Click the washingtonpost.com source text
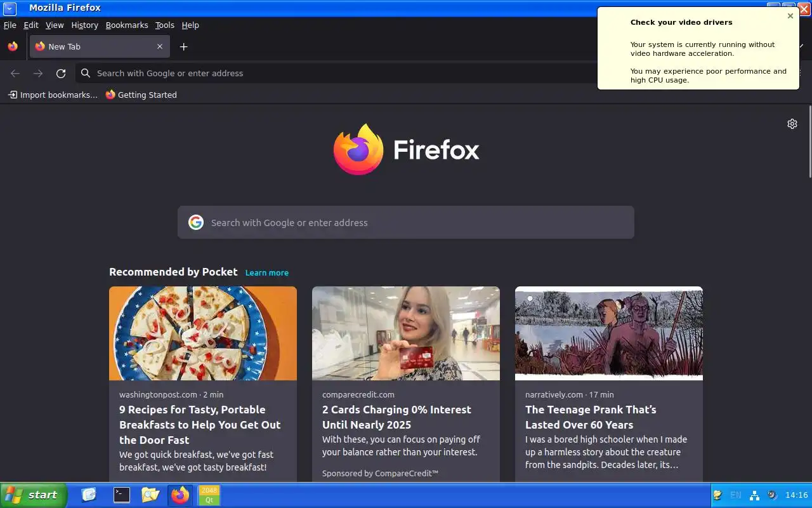Viewport: 812px width, 508px height. pyautogui.click(x=158, y=394)
